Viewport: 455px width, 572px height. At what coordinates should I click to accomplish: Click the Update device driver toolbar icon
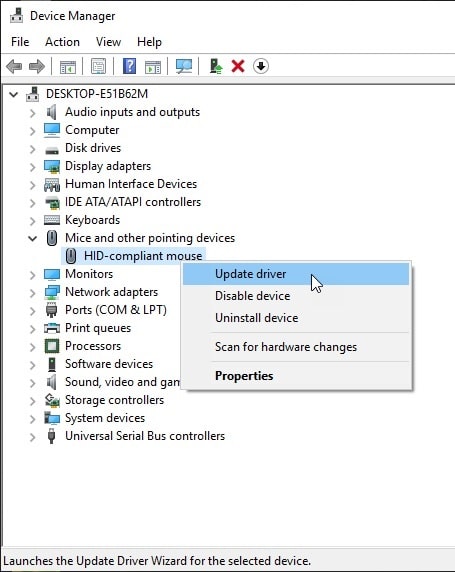pos(216,66)
